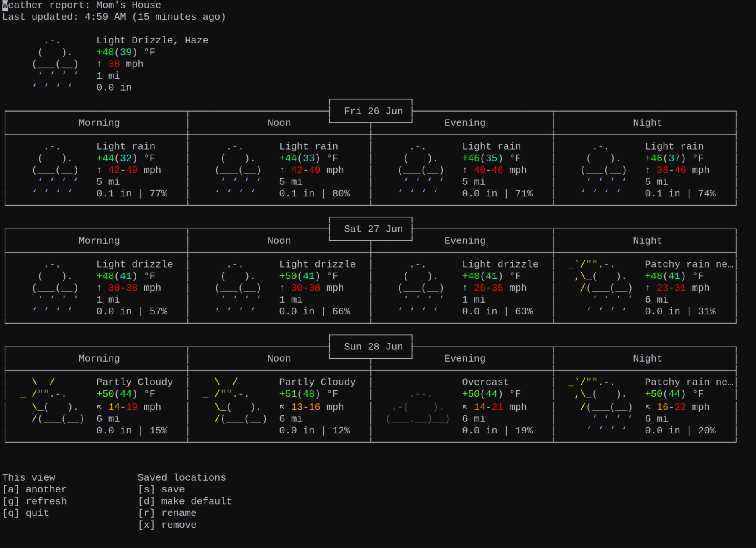Viewport: 756px width, 548px height.
Task: Select the [q] quit option
Action: pyautogui.click(x=26, y=513)
